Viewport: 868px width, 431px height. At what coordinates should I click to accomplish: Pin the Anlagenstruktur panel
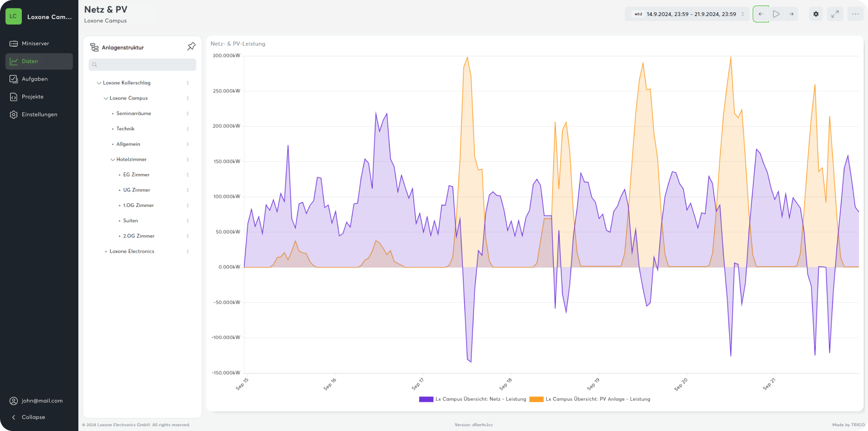[191, 47]
